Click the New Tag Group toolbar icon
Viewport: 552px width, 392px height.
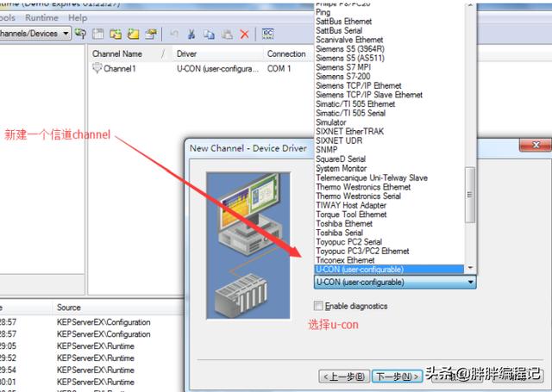[116, 34]
